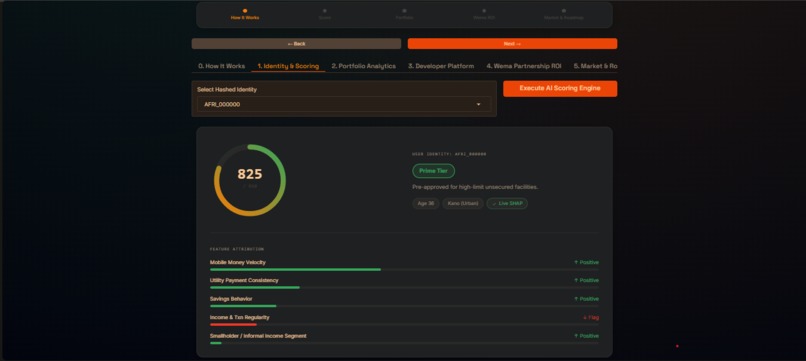Click the 825 credit score gauge
Screen dimensions: 806x361
(x=250, y=180)
